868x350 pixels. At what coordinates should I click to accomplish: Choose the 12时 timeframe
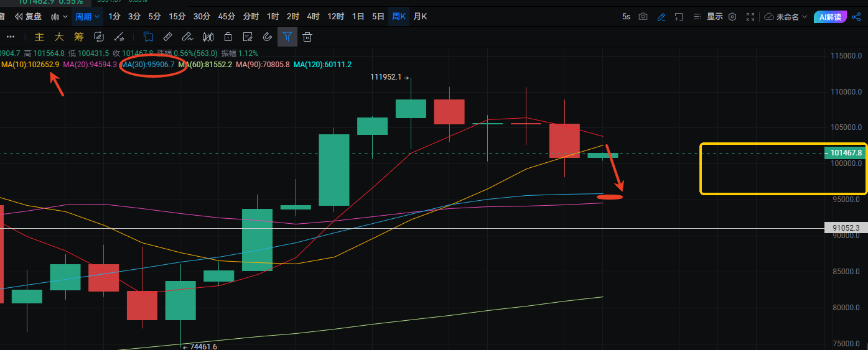[335, 17]
